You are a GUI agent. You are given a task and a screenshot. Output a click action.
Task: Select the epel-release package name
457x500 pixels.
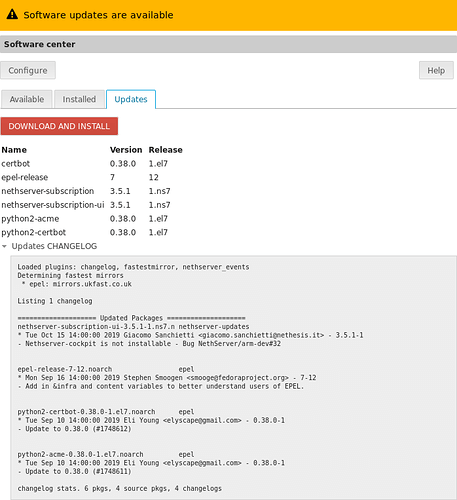(25, 177)
